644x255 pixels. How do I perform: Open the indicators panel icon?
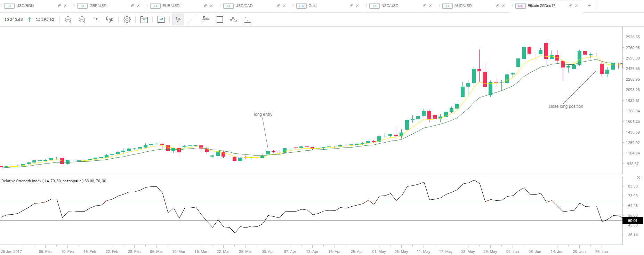[161, 20]
